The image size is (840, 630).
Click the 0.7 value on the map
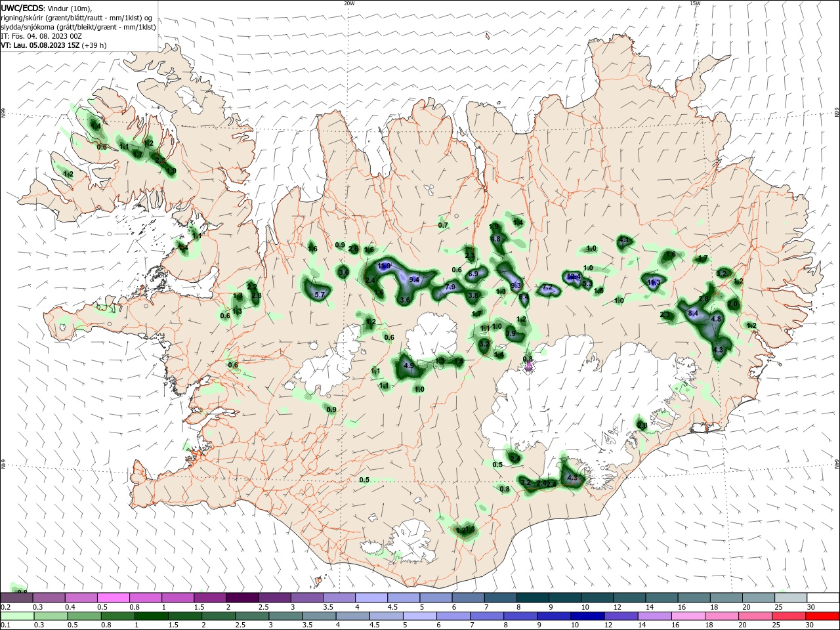(443, 225)
